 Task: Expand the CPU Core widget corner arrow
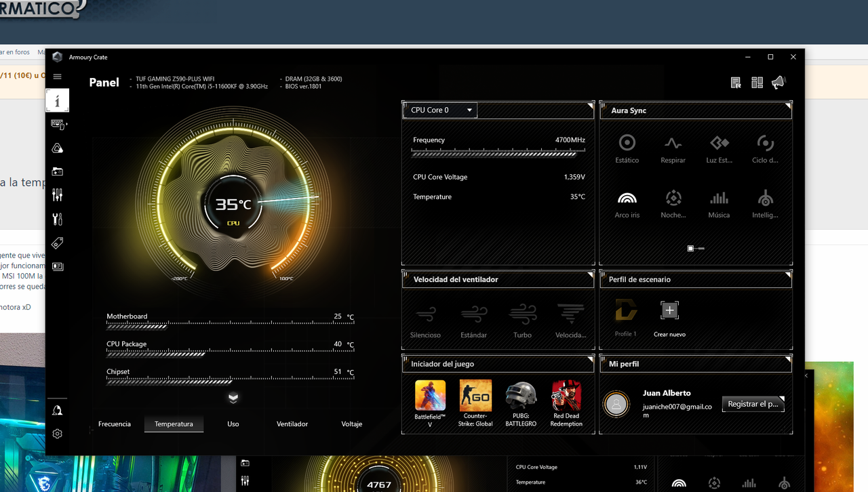[x=590, y=106]
